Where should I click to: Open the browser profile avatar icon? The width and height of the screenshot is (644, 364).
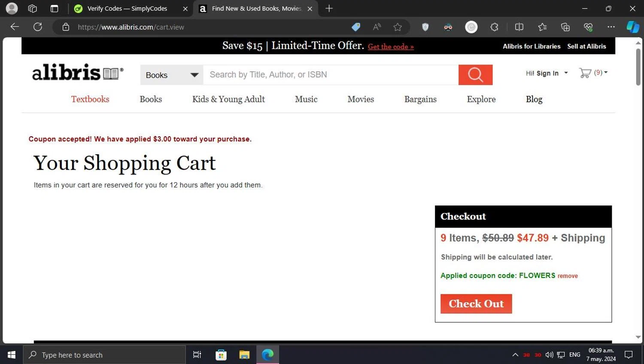pyautogui.click(x=12, y=8)
